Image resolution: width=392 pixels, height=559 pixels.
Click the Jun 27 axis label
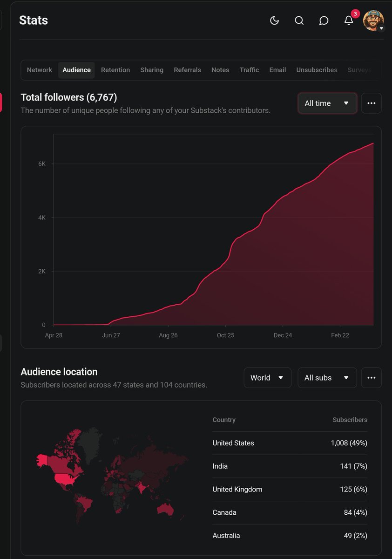tap(111, 335)
